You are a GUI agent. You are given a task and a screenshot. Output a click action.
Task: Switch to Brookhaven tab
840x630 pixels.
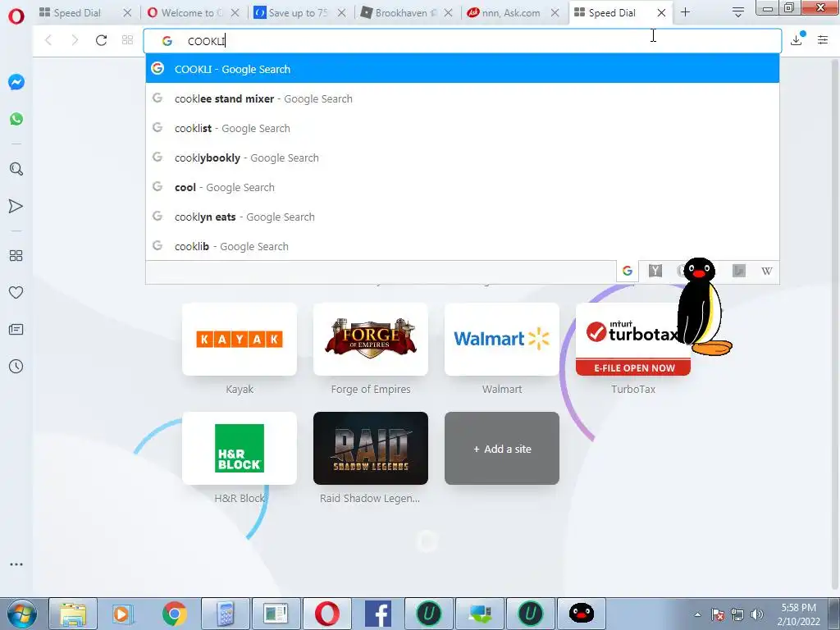point(399,13)
